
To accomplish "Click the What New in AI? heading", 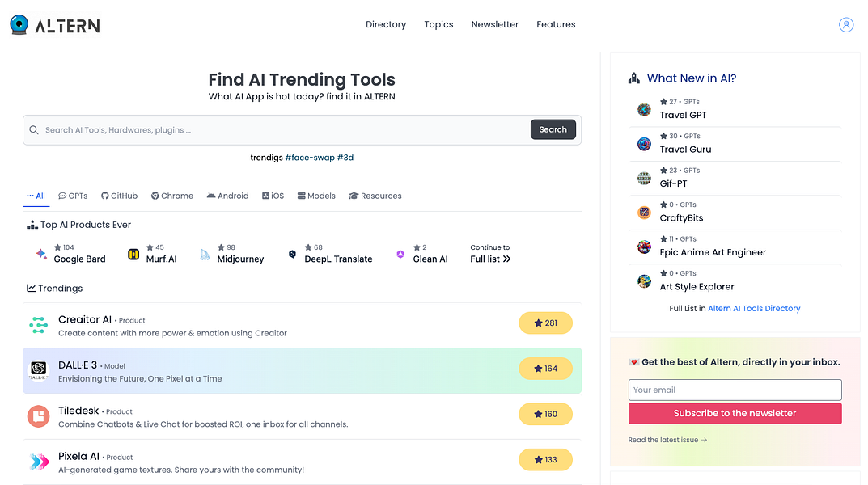I will (x=692, y=78).
